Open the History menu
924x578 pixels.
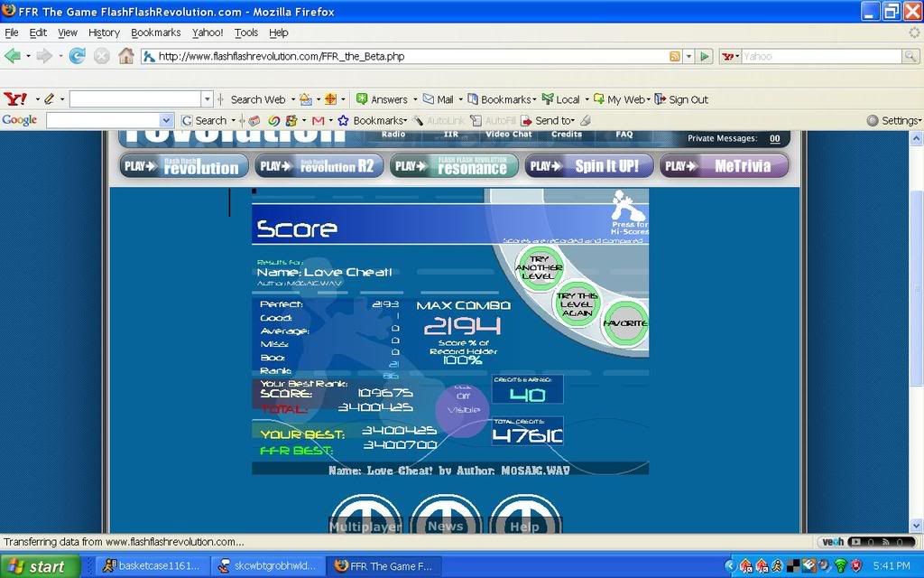click(104, 33)
